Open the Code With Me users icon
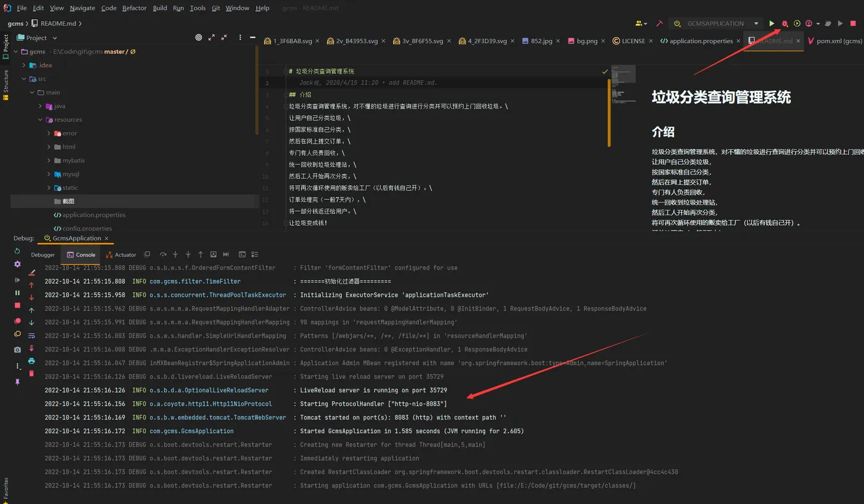 click(639, 23)
